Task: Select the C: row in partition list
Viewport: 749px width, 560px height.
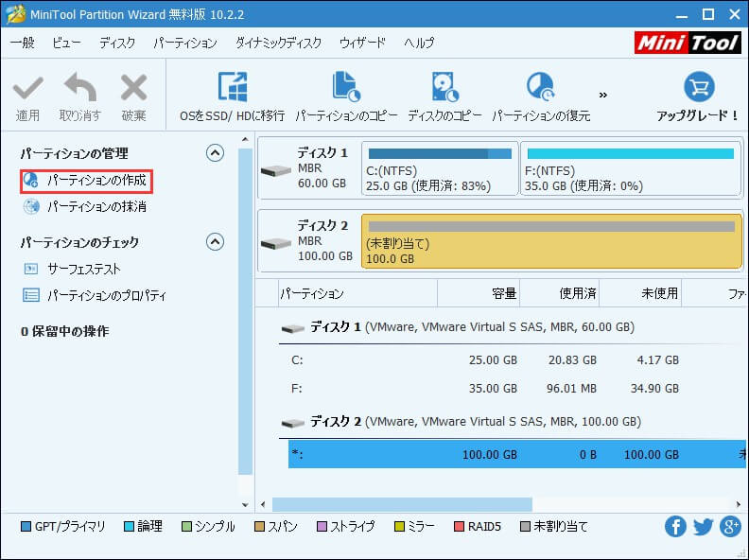Action: coord(517,360)
